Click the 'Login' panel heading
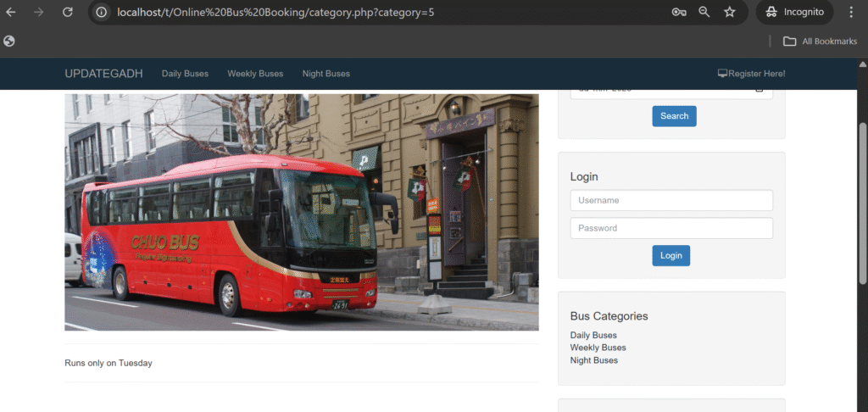868x412 pixels. (x=584, y=176)
